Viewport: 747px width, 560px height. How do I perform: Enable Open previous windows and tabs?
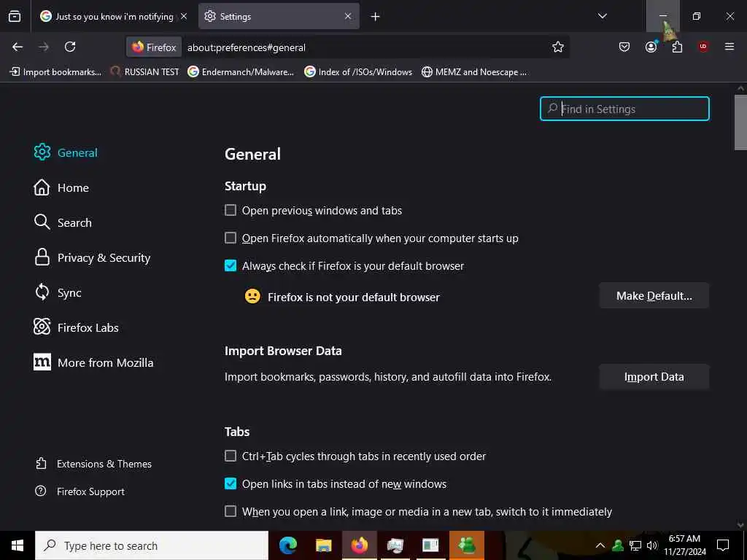pyautogui.click(x=231, y=210)
